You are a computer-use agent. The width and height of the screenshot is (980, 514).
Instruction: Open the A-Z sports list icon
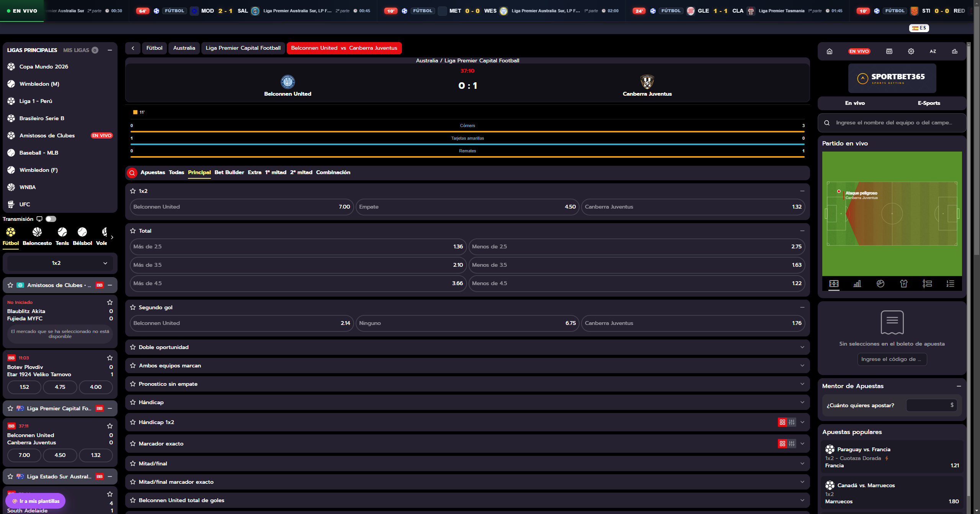click(x=933, y=51)
